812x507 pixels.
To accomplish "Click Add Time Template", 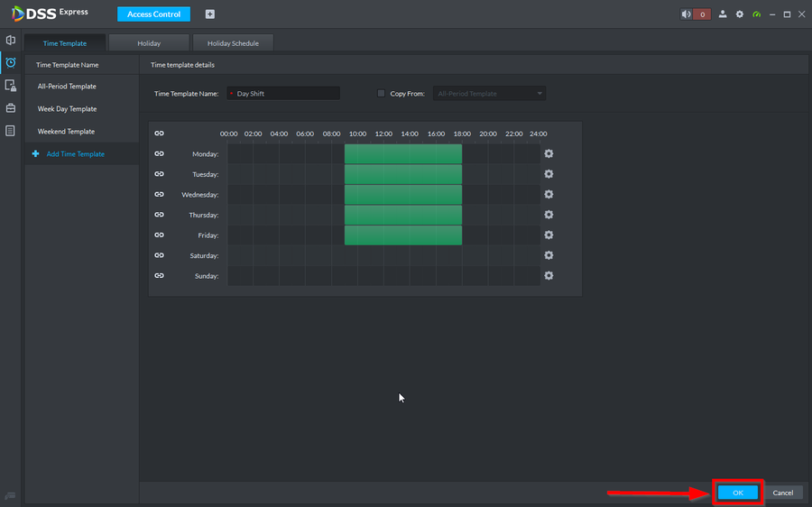I will click(75, 153).
